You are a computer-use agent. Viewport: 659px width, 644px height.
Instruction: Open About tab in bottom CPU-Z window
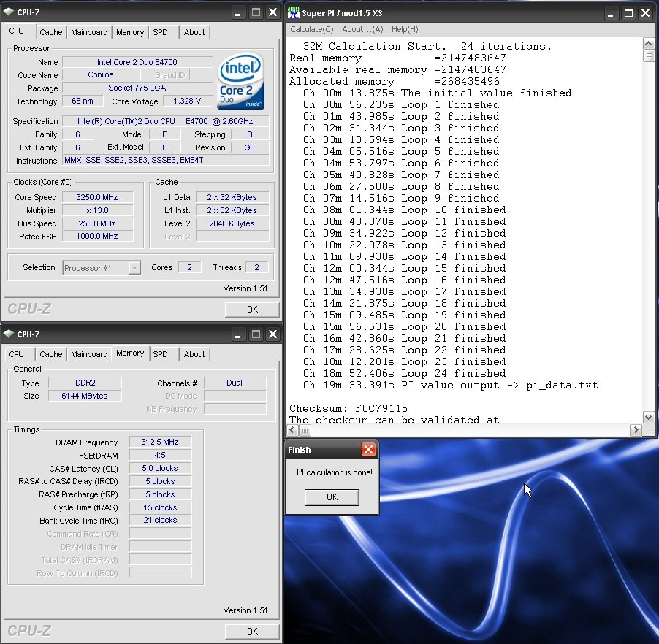coord(194,354)
